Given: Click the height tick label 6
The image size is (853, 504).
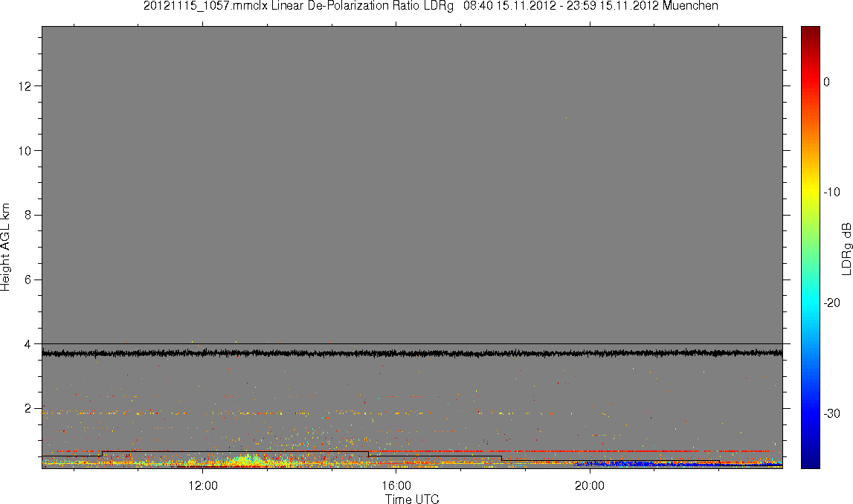Looking at the screenshot, I should [28, 280].
